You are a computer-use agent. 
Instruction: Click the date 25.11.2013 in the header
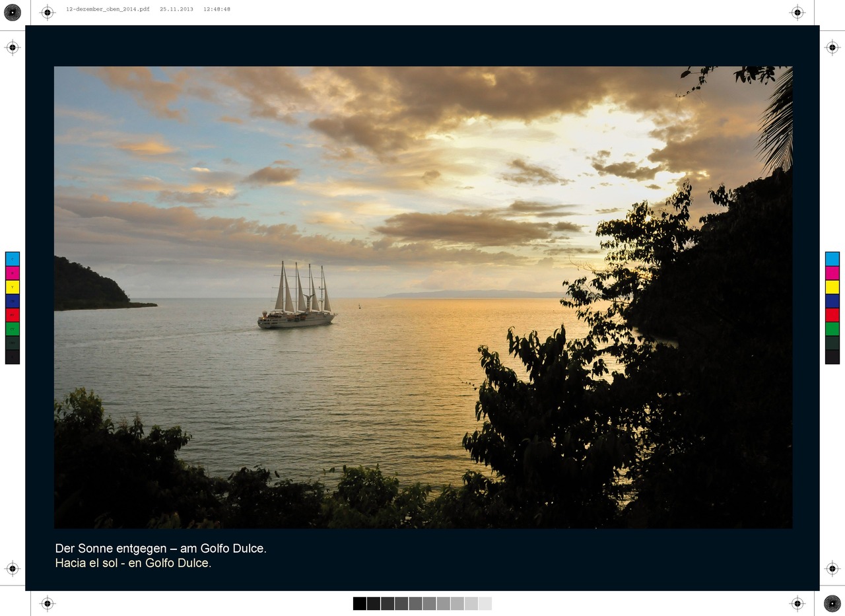click(177, 9)
